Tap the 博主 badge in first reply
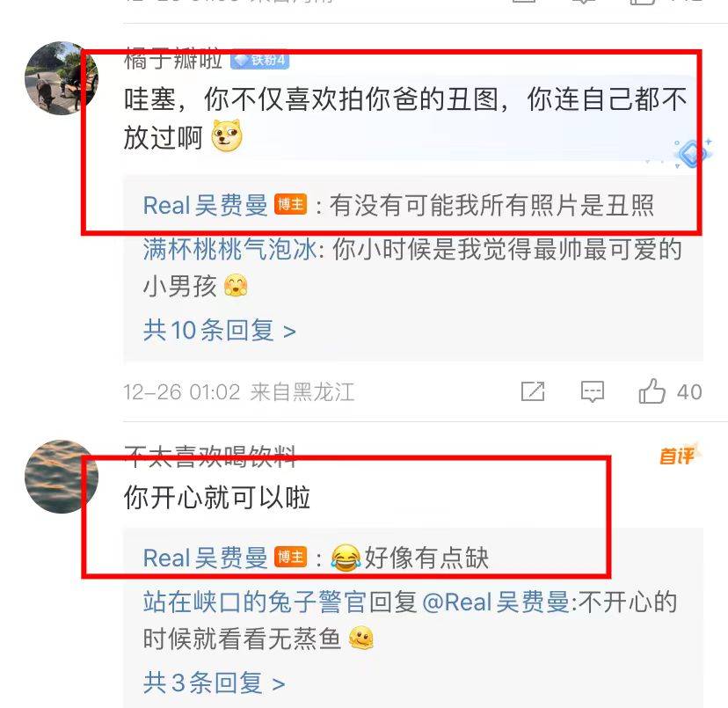This screenshot has height=708, width=728. coord(291,204)
